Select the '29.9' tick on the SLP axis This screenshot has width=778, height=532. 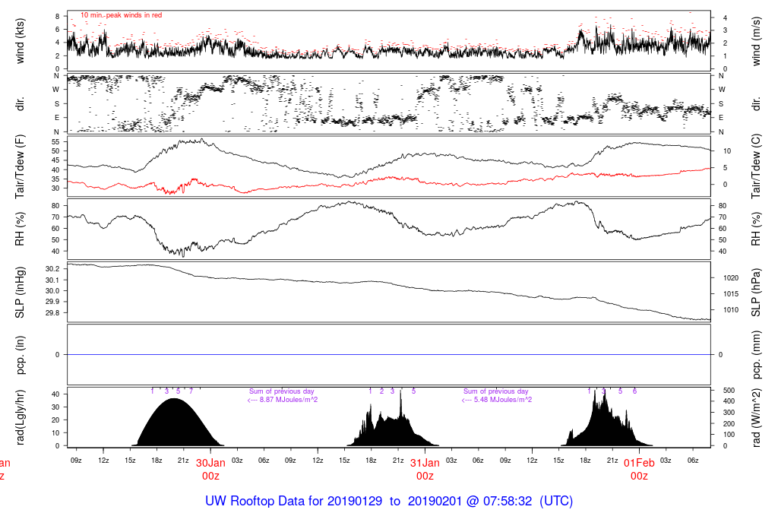coord(52,302)
